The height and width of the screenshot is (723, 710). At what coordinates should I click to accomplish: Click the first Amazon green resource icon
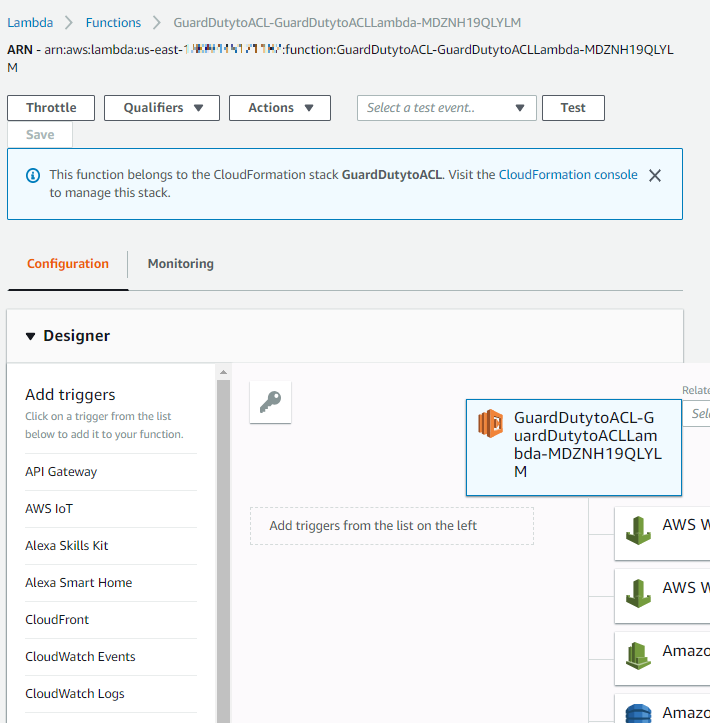click(638, 656)
